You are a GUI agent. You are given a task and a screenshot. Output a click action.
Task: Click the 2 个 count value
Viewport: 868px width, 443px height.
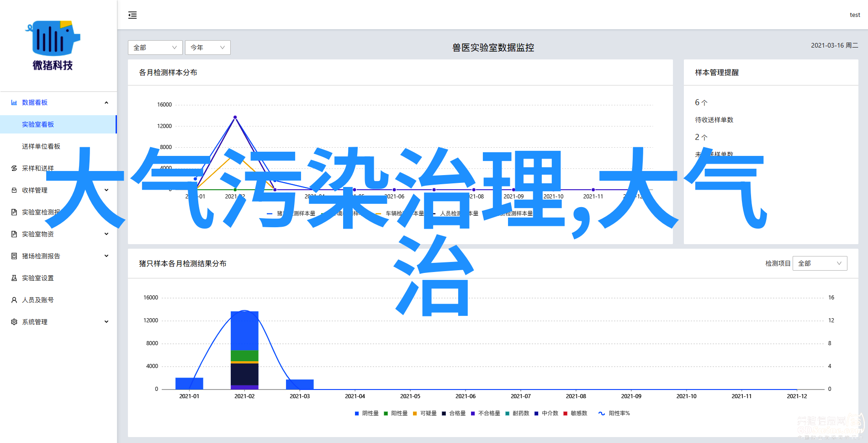coord(701,137)
